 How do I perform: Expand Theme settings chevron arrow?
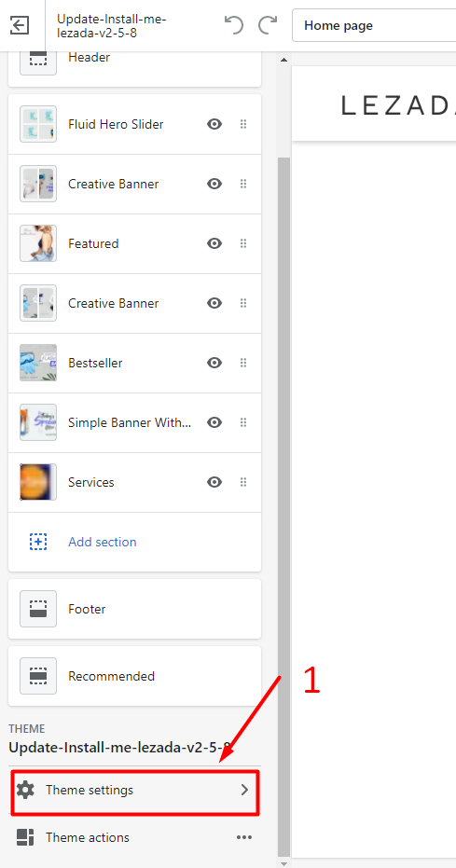244,790
